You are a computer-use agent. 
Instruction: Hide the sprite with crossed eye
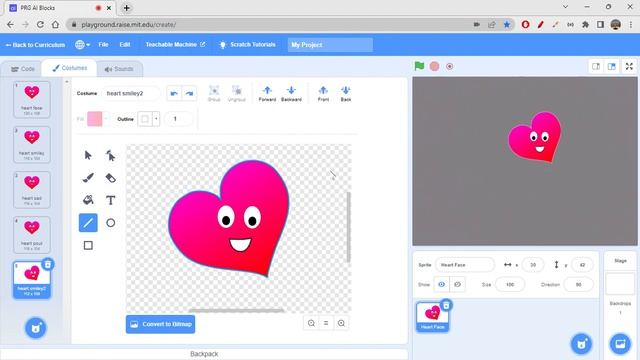coord(457,284)
